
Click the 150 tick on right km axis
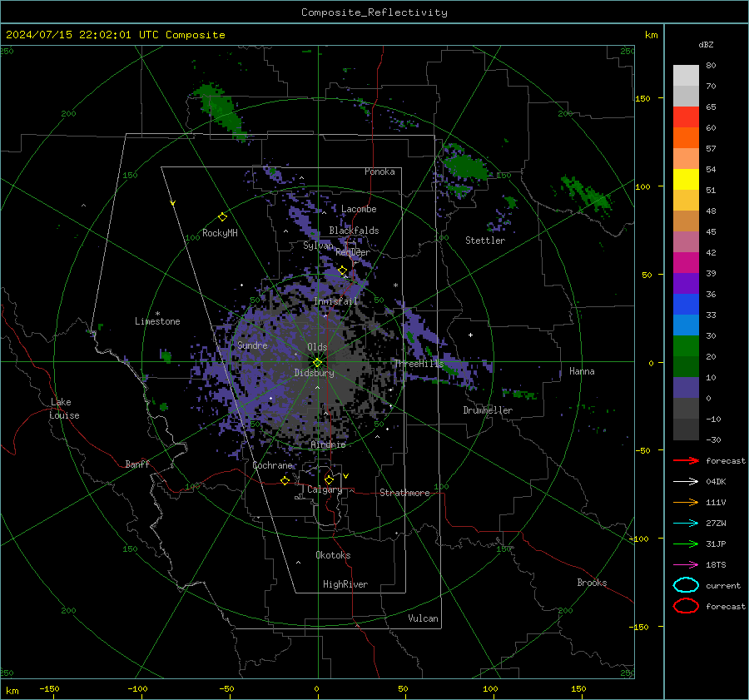pyautogui.click(x=643, y=98)
